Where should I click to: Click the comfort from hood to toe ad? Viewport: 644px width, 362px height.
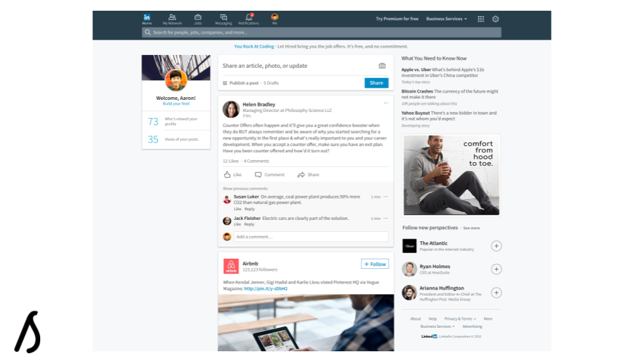coord(451,175)
